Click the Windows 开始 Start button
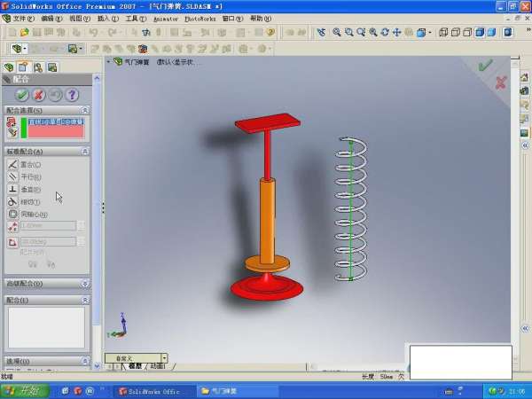 tap(25, 390)
